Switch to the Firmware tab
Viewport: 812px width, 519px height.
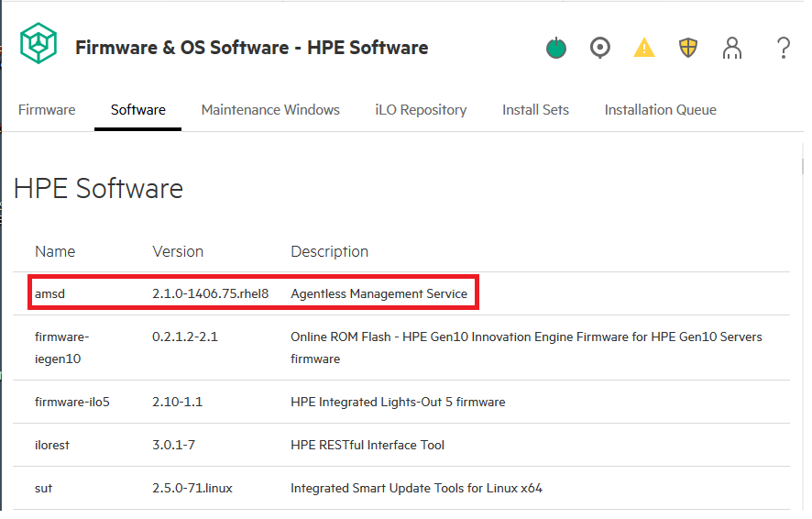pos(47,110)
